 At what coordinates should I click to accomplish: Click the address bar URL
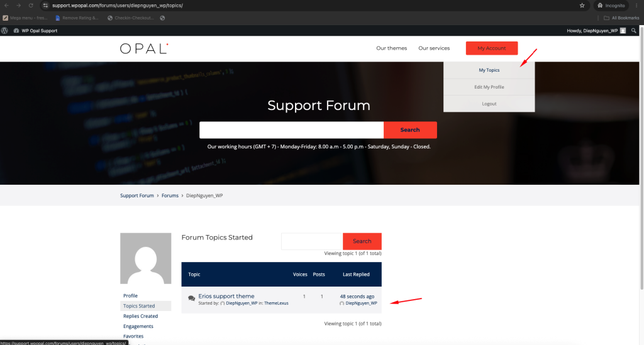coord(118,5)
